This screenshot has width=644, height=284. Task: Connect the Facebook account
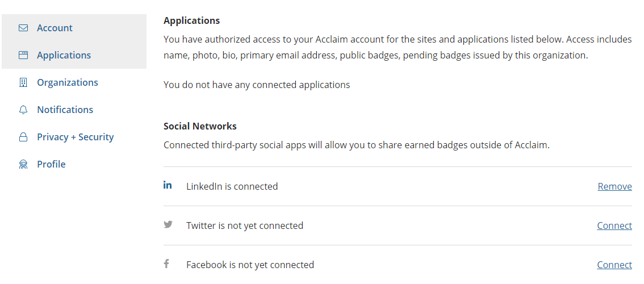[x=614, y=265]
